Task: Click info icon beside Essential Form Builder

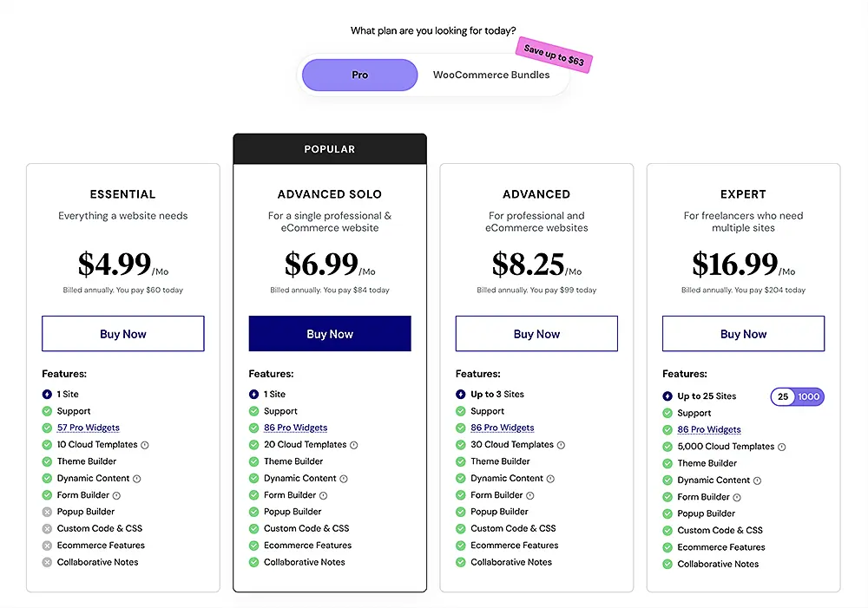Action: [116, 495]
